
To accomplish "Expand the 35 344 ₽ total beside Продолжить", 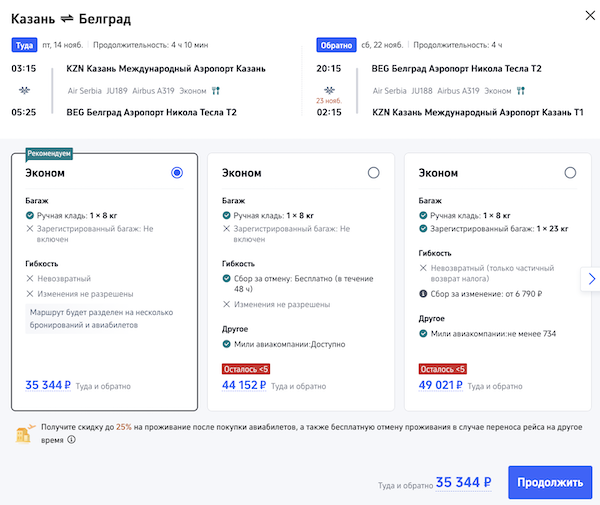I will click(x=464, y=482).
